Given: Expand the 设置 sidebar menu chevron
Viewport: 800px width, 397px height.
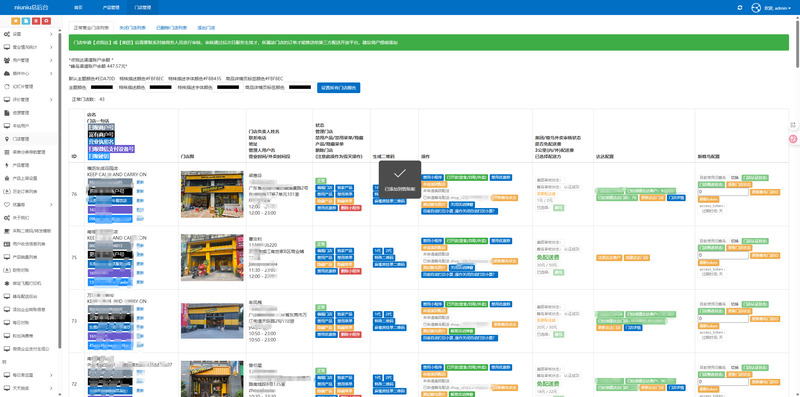Looking at the screenshot, I should [52, 34].
